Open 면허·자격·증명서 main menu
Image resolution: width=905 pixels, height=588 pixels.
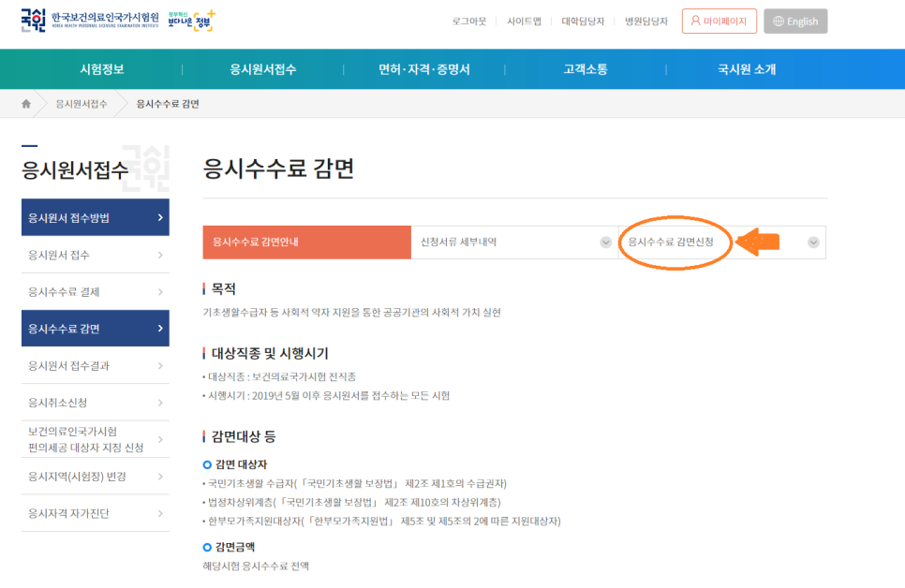tap(423, 69)
